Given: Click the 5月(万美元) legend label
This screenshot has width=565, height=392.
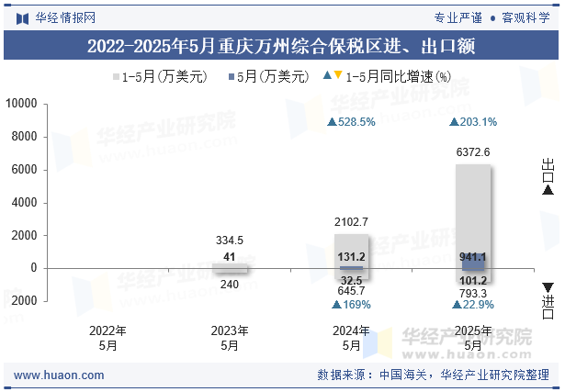Looking at the screenshot, I should 273,77.
